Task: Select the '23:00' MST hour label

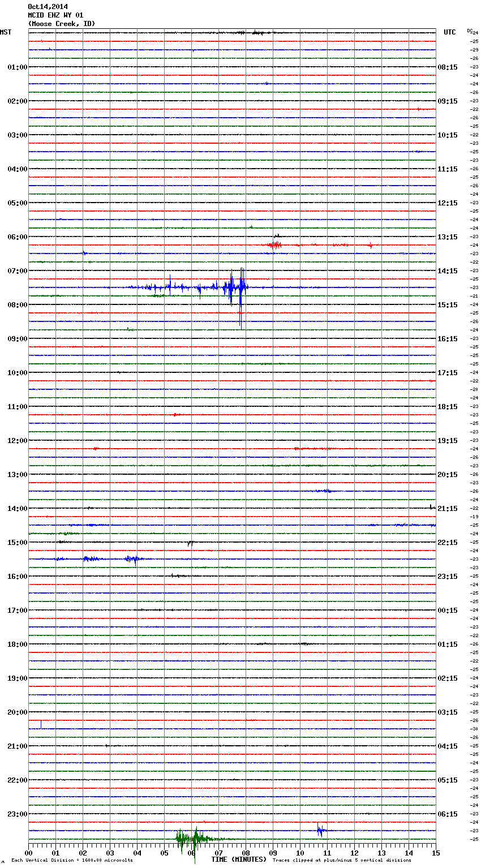Action: [x=17, y=814]
